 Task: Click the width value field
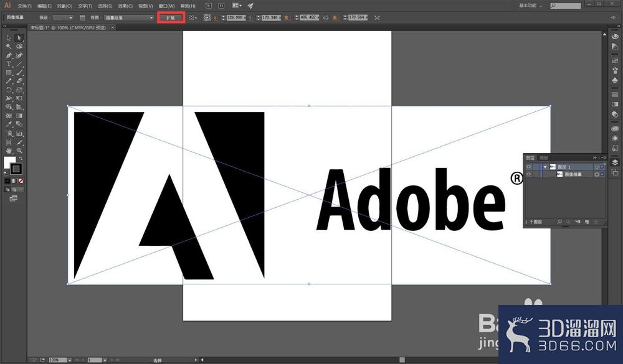[309, 17]
